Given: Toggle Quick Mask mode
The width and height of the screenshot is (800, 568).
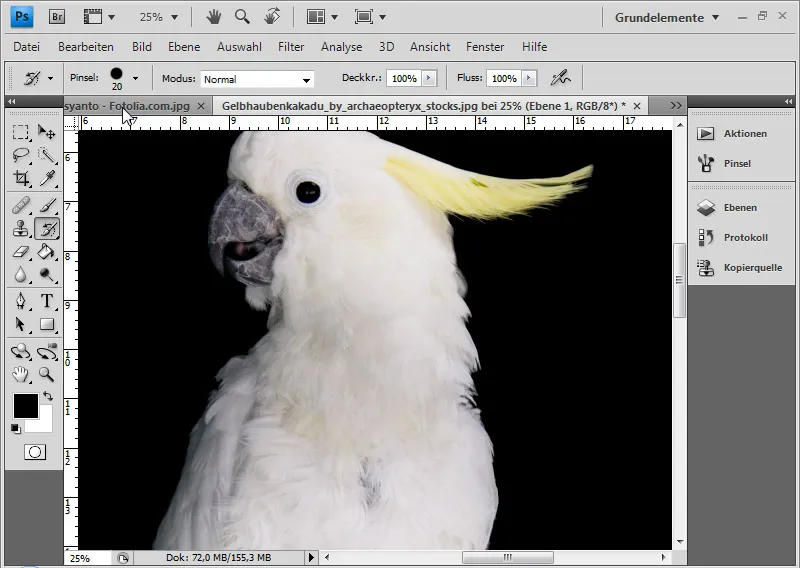Looking at the screenshot, I should 34,452.
